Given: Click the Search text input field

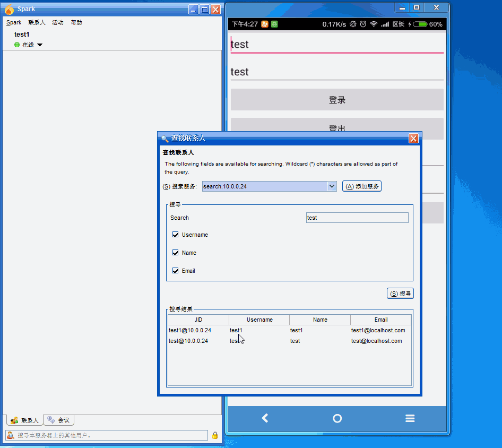Looking at the screenshot, I should coord(357,218).
